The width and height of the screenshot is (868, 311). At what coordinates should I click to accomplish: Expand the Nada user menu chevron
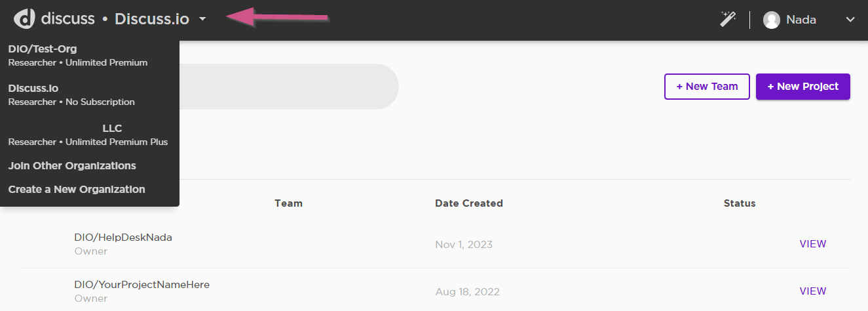click(850, 20)
